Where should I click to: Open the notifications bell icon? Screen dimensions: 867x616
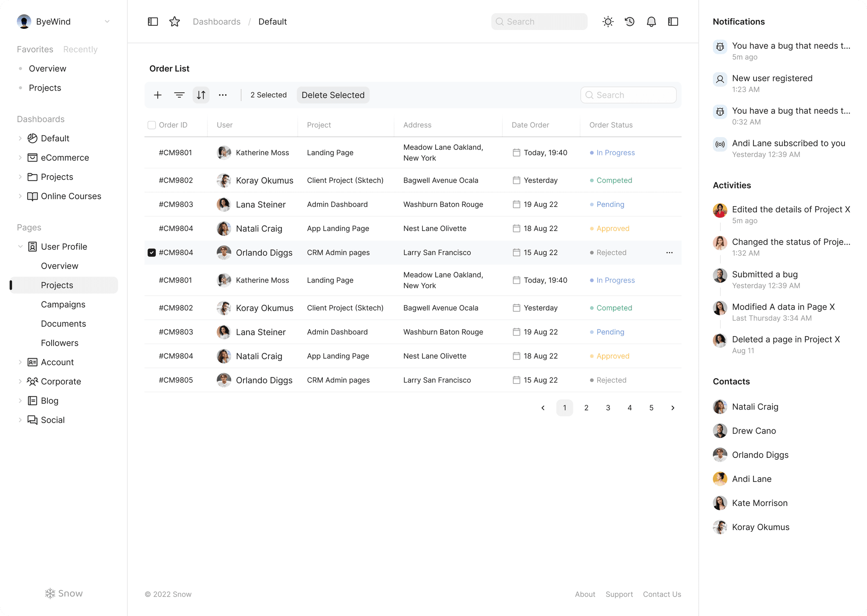pyautogui.click(x=652, y=21)
